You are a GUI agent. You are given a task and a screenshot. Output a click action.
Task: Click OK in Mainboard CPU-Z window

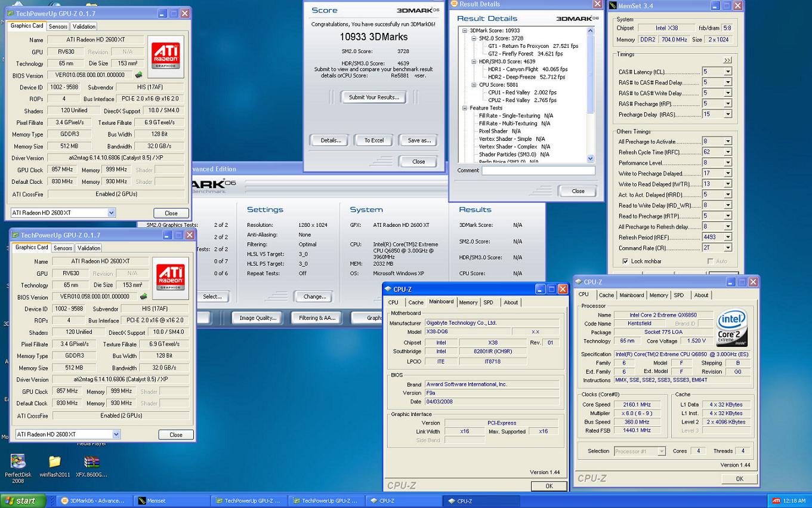[549, 486]
